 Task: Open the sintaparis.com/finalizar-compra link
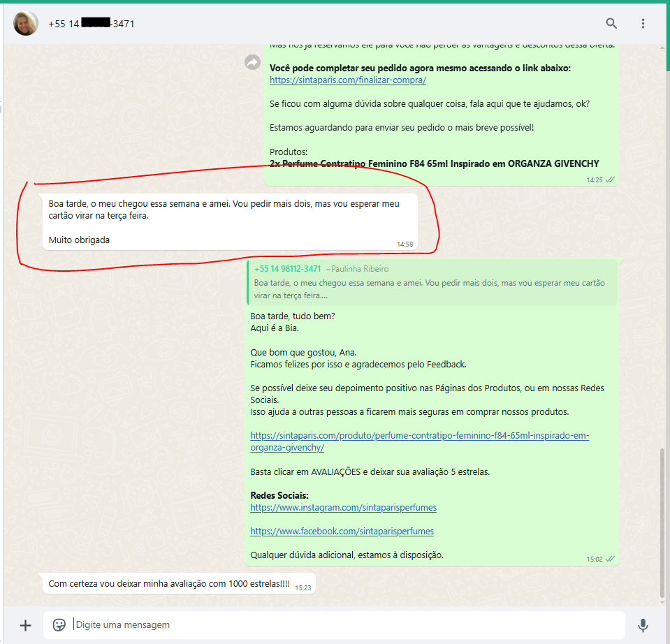(x=347, y=80)
